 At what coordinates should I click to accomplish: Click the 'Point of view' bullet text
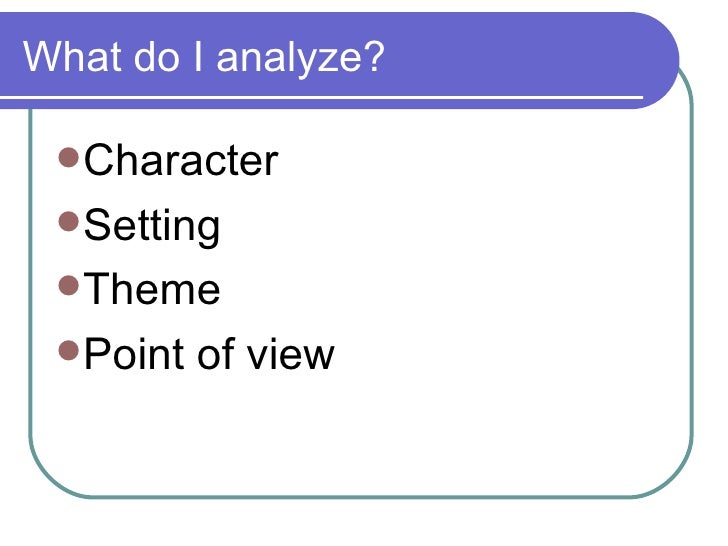pyautogui.click(x=209, y=354)
